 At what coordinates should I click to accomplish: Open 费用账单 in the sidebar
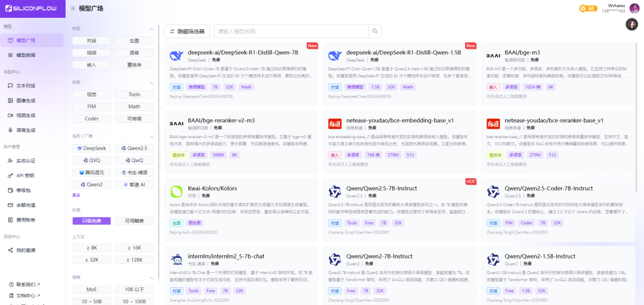coord(32,220)
